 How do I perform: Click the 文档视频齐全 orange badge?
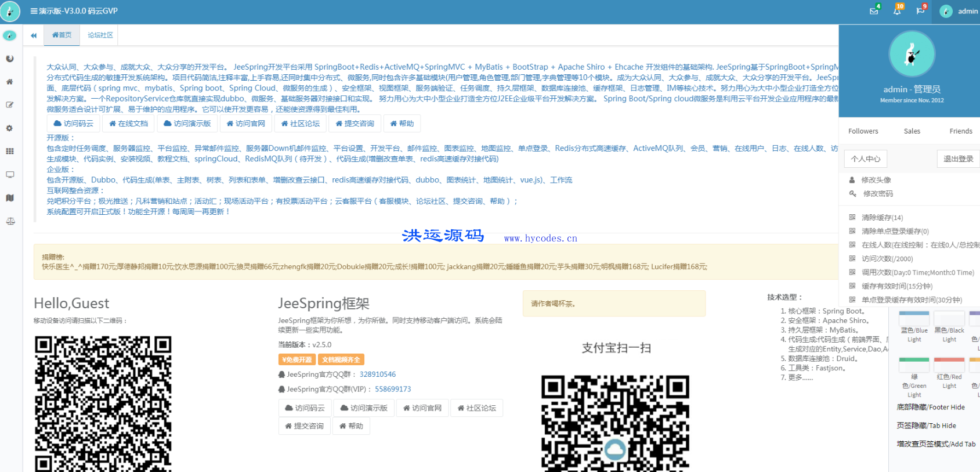click(341, 360)
